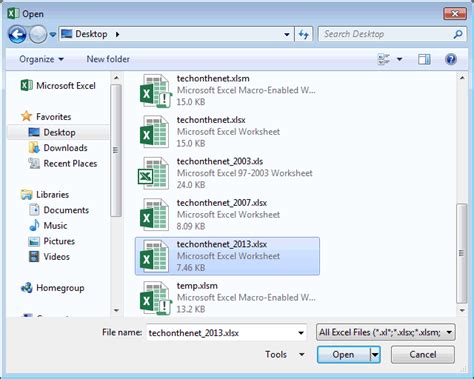The width and height of the screenshot is (474, 379).
Task: Open the All Excel Files type dropdown
Action: [x=385, y=332]
